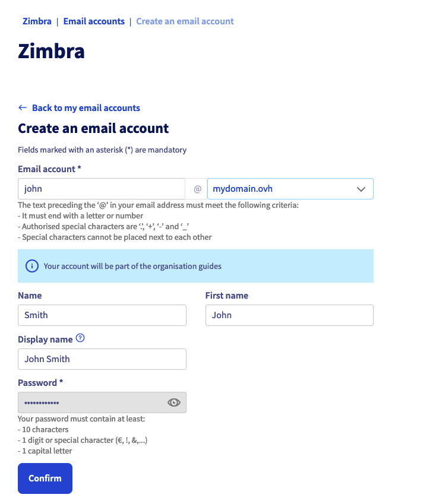The image size is (433, 504).
Task: Click the Name field containing Smith
Action: pyautogui.click(x=101, y=315)
